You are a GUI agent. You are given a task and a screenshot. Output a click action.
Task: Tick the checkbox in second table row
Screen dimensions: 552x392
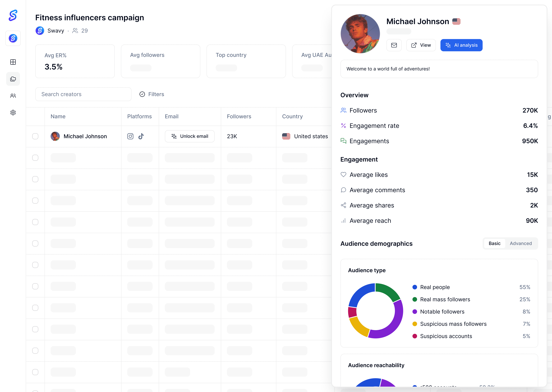click(x=35, y=158)
